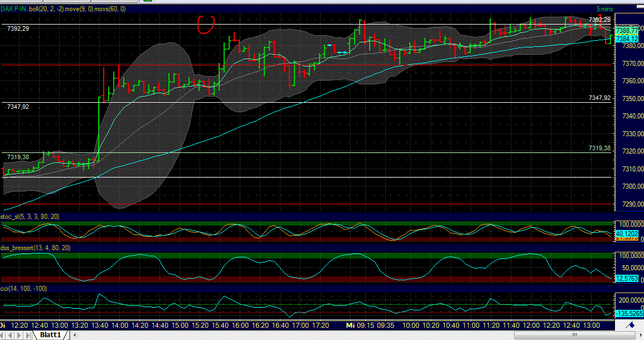The width and height of the screenshot is (644, 340).
Task: Switch to the Blatt1 sheet tab
Action: click(x=49, y=335)
